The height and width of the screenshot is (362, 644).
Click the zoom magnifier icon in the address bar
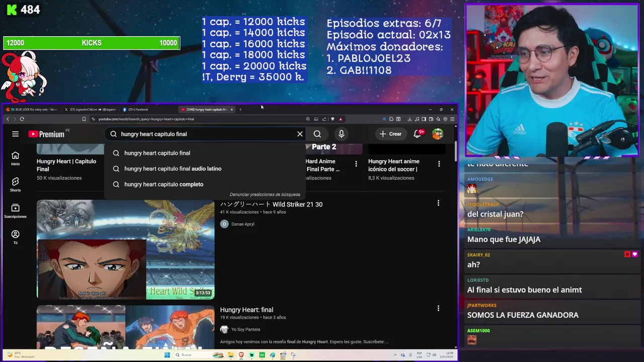point(308,119)
